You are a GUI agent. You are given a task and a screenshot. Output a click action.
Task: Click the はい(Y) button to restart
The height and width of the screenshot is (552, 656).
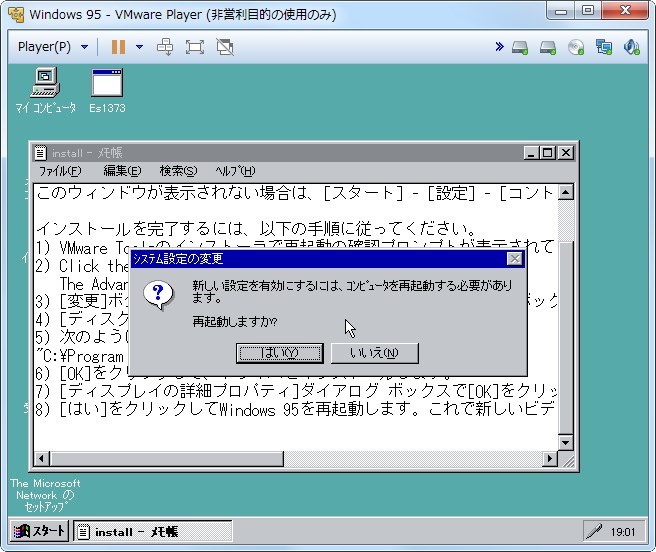pyautogui.click(x=279, y=353)
